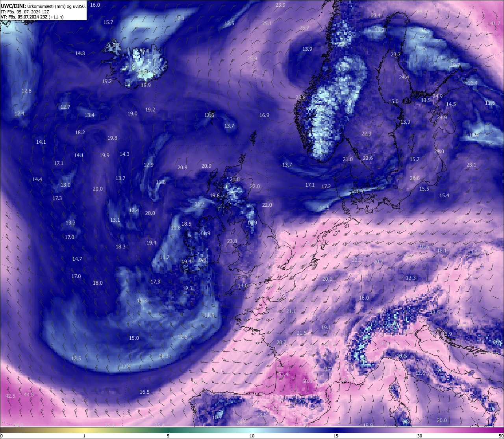
Task: Click the VT valid time line with (+11 h)
Action: click(32, 17)
